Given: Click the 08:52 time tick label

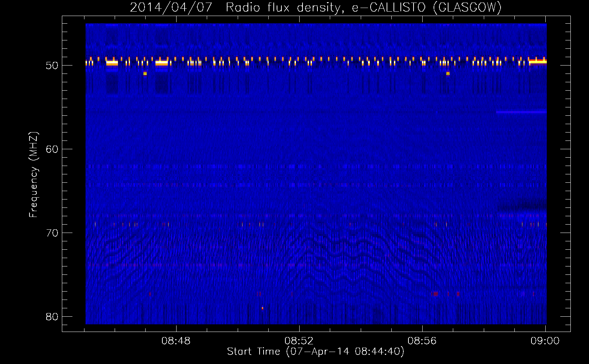Looking at the screenshot, I should pyautogui.click(x=299, y=341).
